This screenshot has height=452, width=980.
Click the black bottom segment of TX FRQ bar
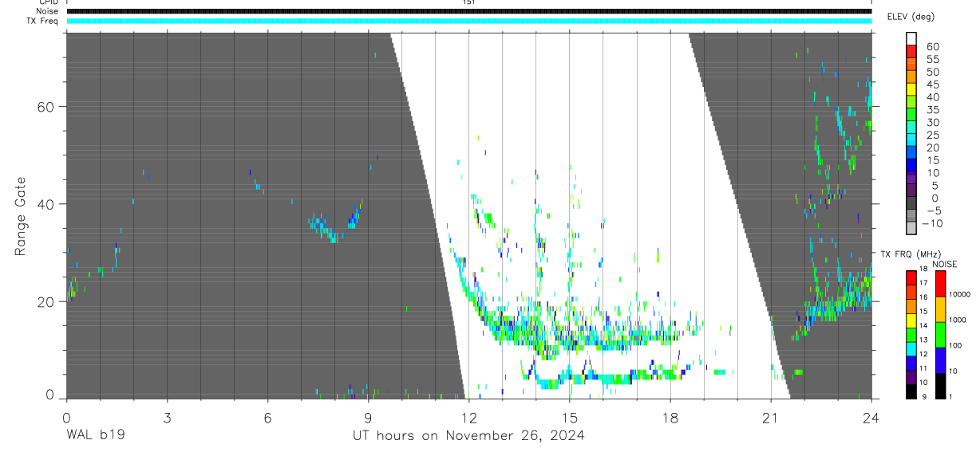pos(911,391)
